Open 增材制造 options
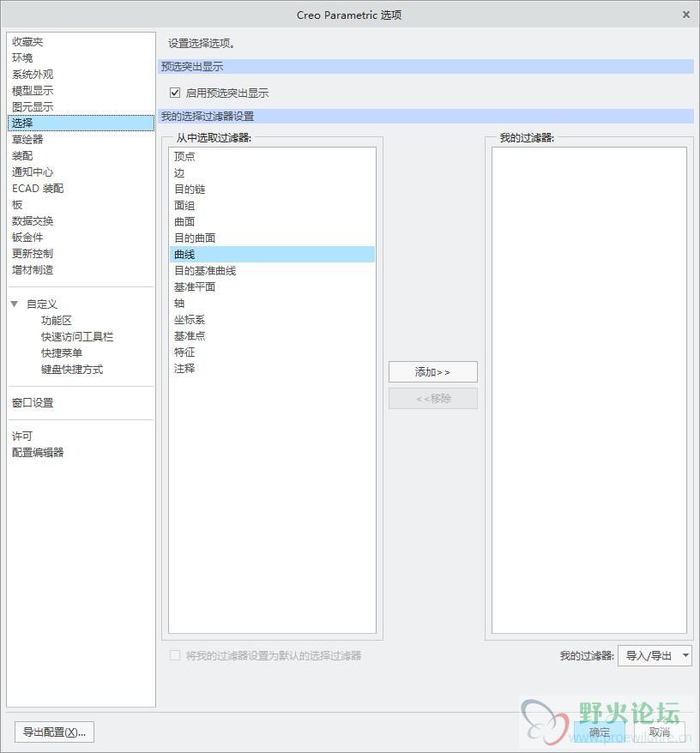This screenshot has height=753, width=700. 33,270
